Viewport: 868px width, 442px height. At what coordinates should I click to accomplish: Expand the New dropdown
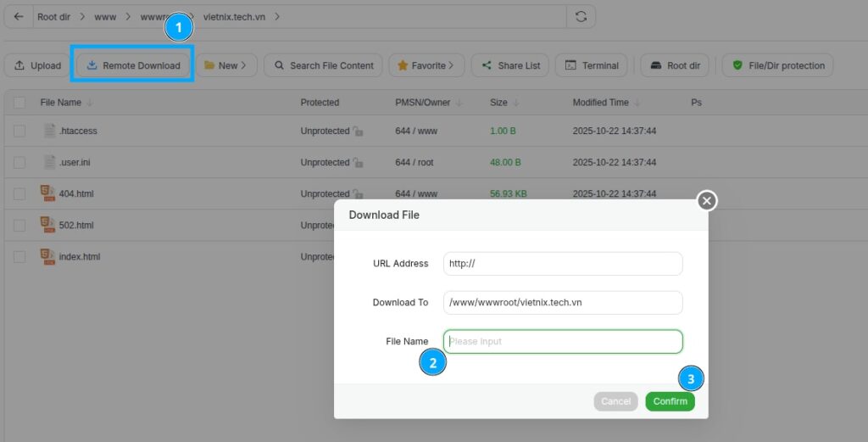tap(225, 65)
